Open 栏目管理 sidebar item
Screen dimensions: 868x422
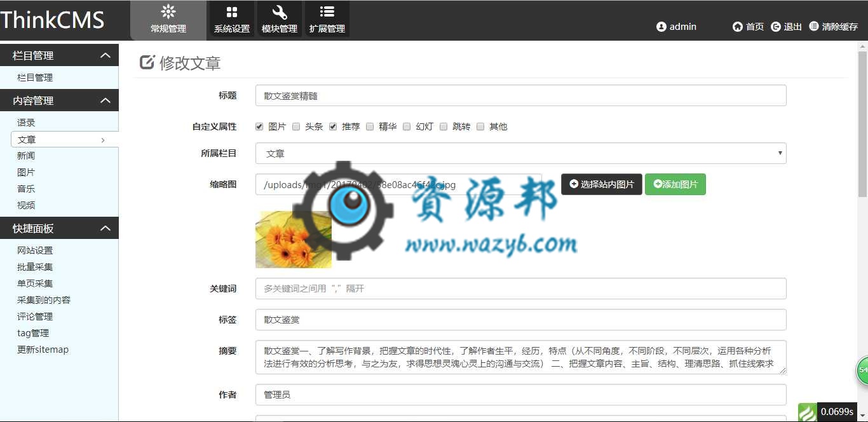point(35,78)
